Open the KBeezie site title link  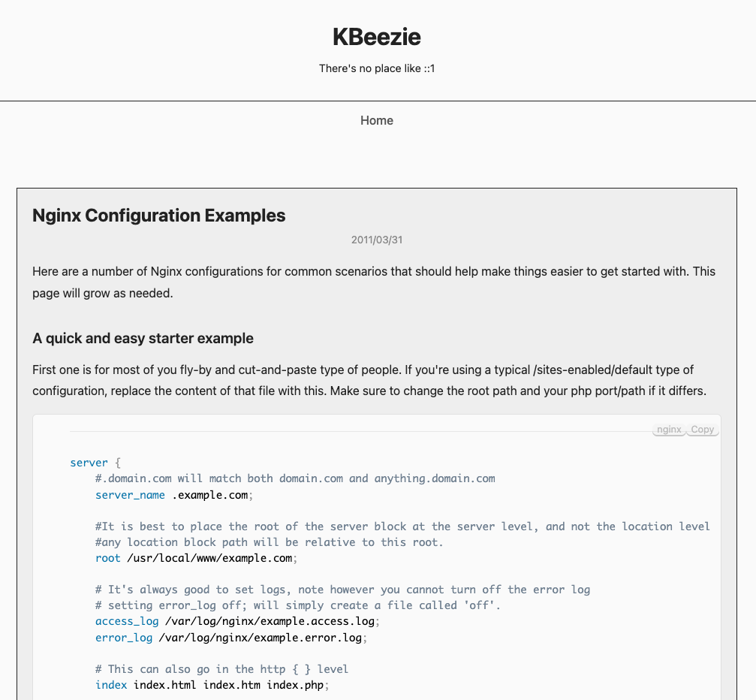377,37
